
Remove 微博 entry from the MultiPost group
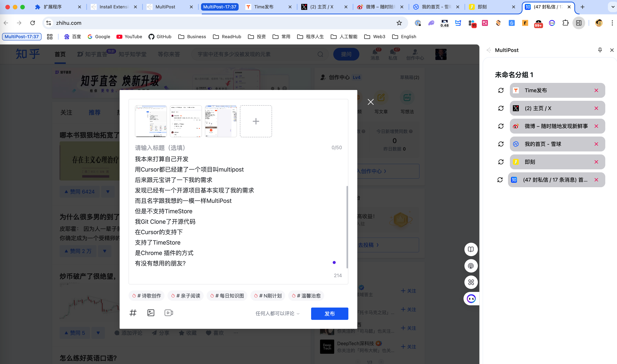(596, 126)
